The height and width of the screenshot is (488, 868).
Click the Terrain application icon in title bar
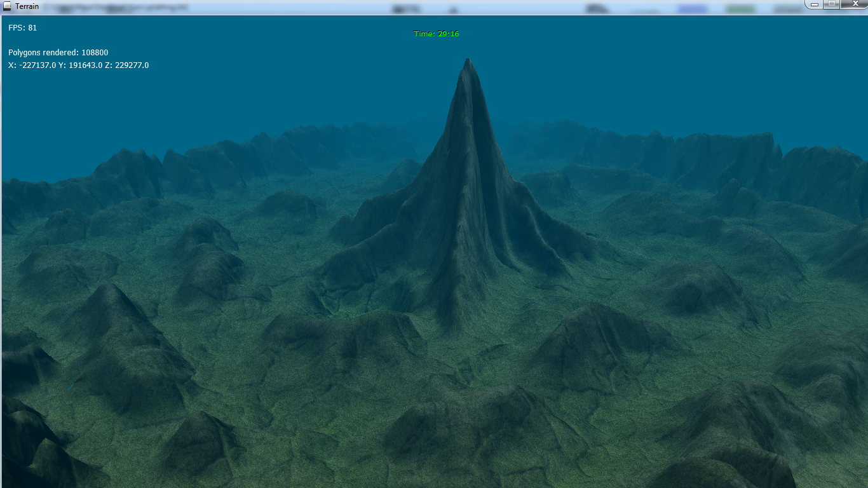pos(7,6)
